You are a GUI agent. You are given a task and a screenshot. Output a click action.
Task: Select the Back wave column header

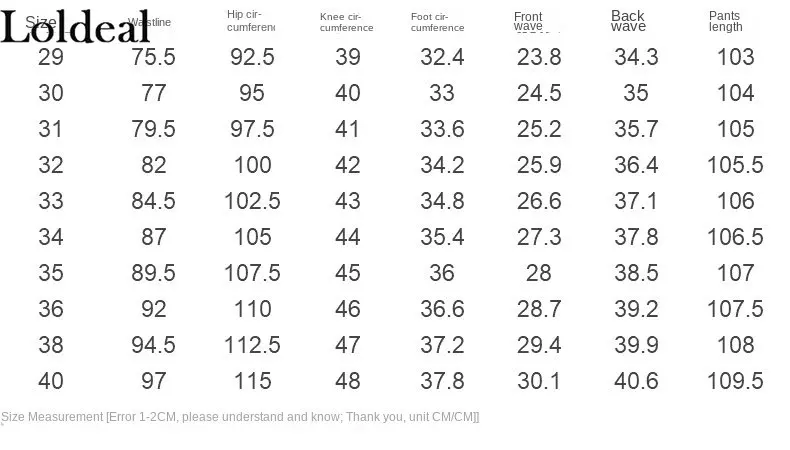click(x=628, y=21)
